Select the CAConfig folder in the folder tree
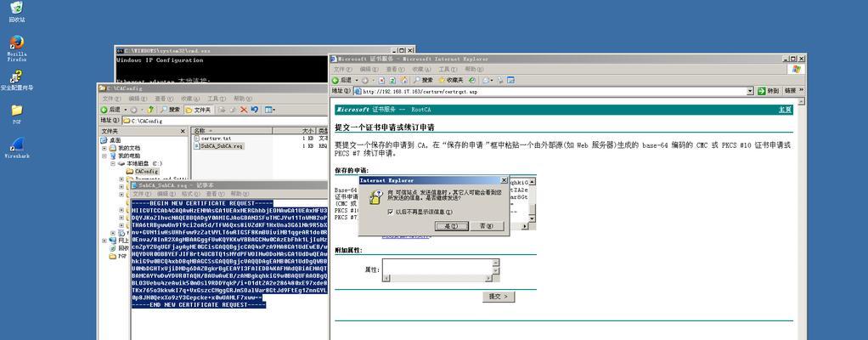The image size is (868, 340). tap(142, 171)
